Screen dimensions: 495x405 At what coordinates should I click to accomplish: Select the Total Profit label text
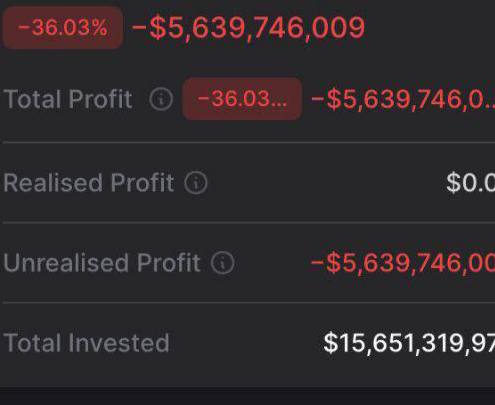[x=68, y=99]
